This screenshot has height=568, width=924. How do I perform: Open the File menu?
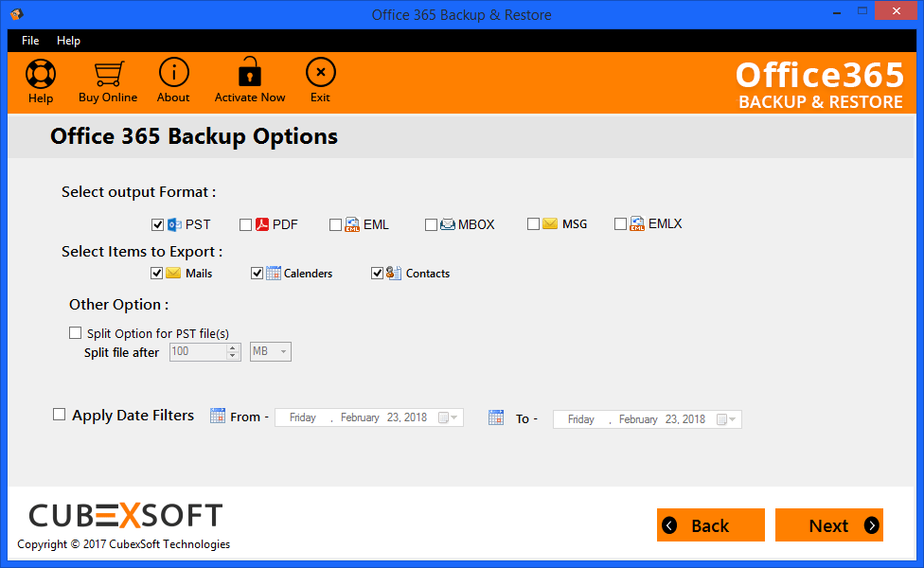coord(29,40)
